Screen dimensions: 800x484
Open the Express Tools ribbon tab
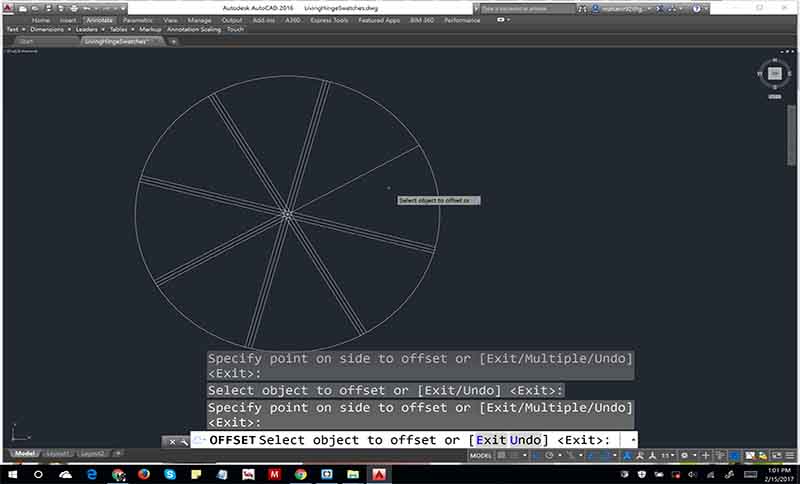tap(329, 20)
